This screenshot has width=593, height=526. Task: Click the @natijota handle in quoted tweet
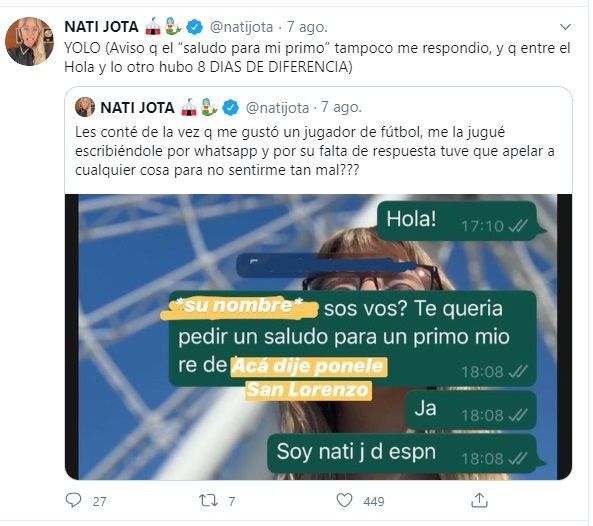pyautogui.click(x=277, y=108)
